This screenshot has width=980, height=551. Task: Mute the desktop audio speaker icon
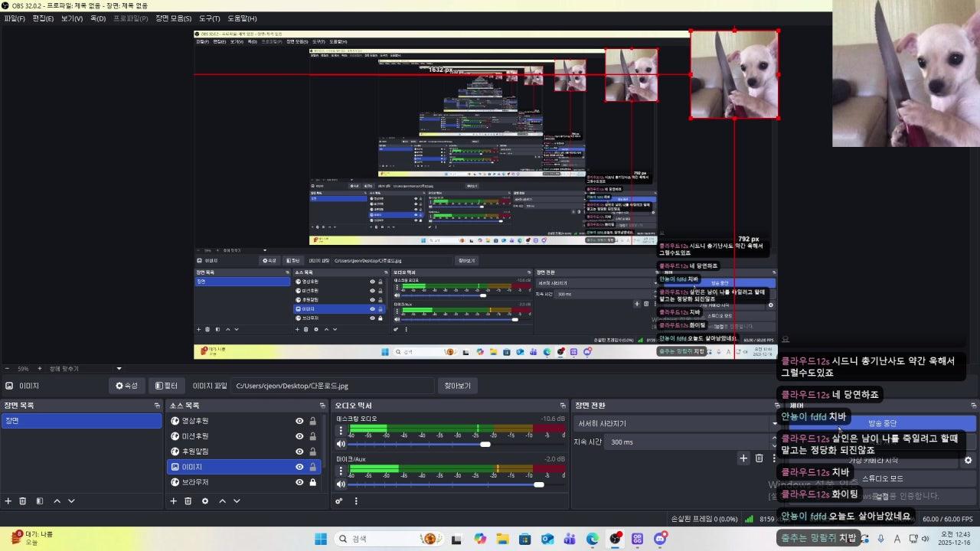341,444
